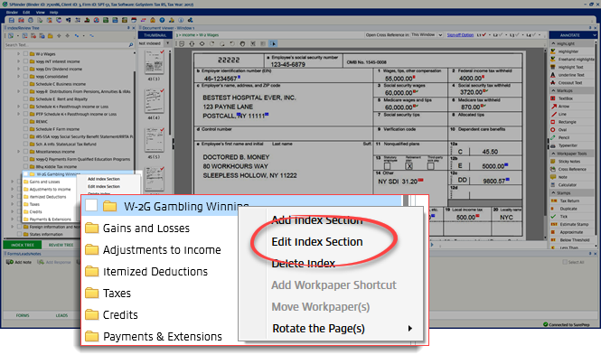Select the Freehand Highlighter tool
Viewport: 601px width, 364px height.
[x=572, y=60]
